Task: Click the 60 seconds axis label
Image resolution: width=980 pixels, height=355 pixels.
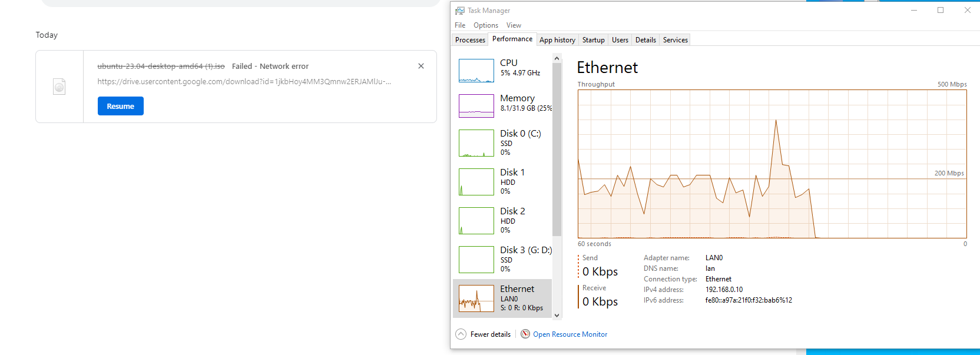Action: coord(594,244)
